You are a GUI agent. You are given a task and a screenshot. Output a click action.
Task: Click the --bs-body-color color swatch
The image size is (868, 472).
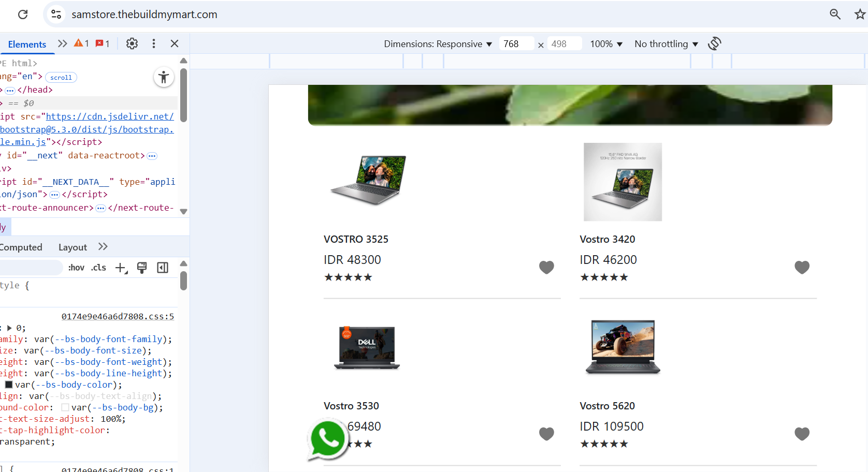point(9,385)
